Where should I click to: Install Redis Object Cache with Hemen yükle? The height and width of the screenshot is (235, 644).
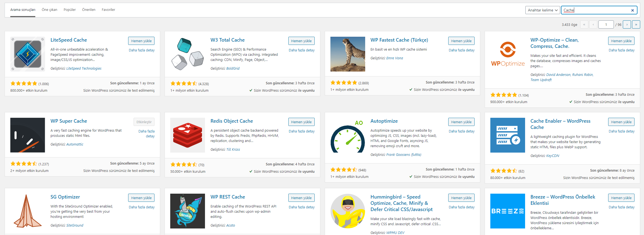(301, 122)
